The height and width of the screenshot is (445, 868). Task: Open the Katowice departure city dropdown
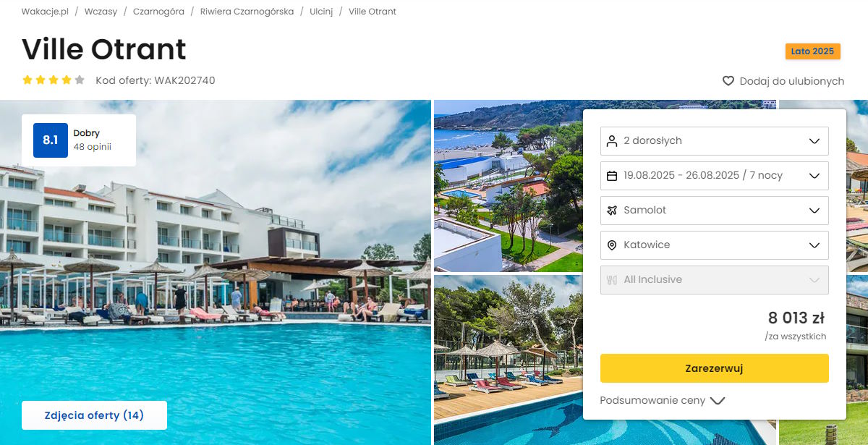click(715, 245)
